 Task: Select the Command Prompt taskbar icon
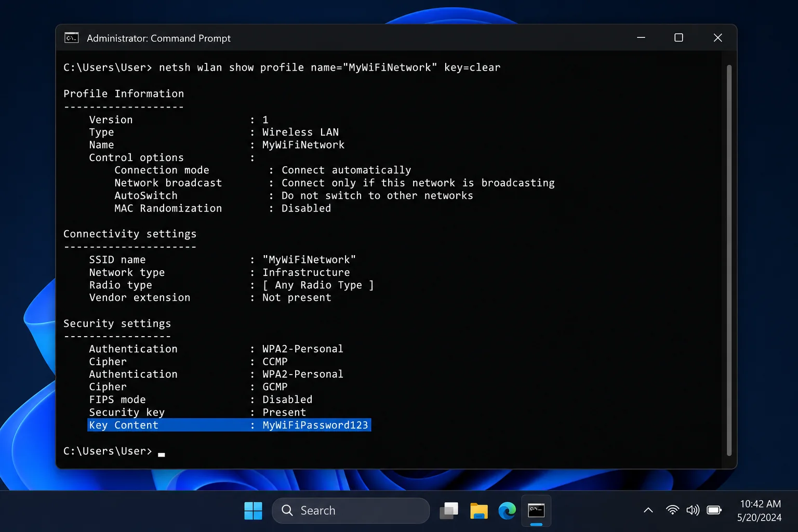(536, 511)
